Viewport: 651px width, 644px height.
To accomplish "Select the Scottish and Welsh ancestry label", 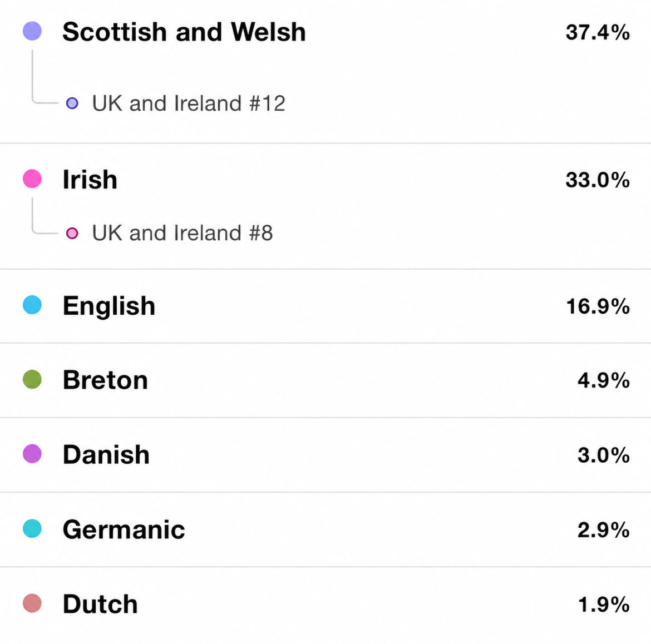I will (184, 32).
